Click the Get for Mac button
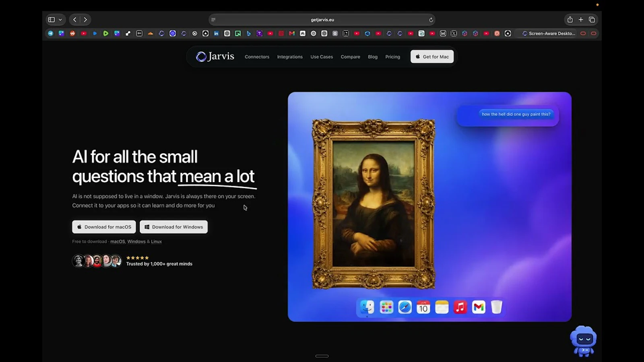 432,57
